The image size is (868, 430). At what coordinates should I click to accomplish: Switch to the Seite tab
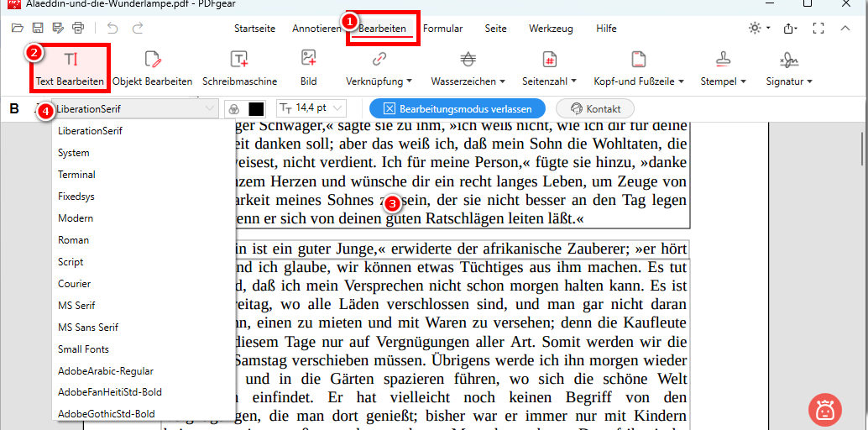pyautogui.click(x=495, y=29)
